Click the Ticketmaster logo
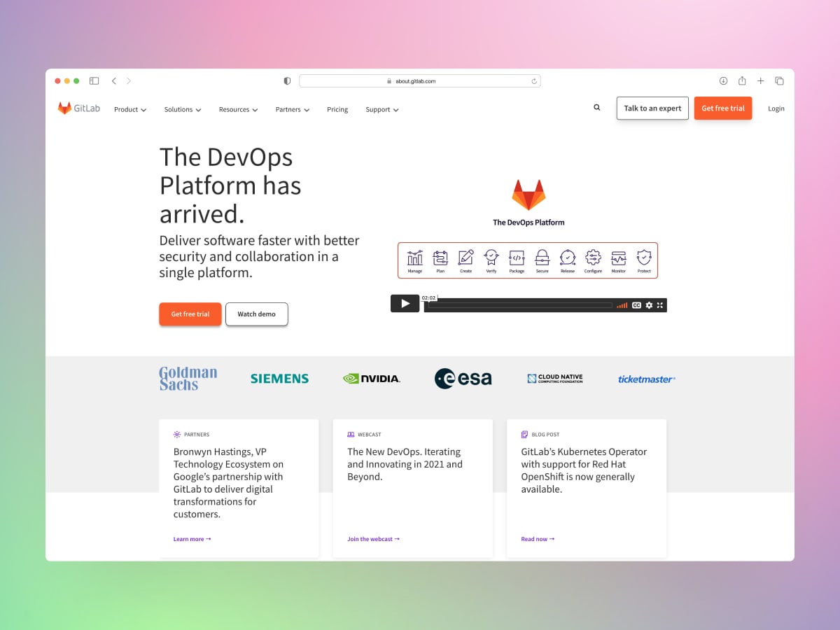Screen dimensions: 840x630 [x=647, y=379]
